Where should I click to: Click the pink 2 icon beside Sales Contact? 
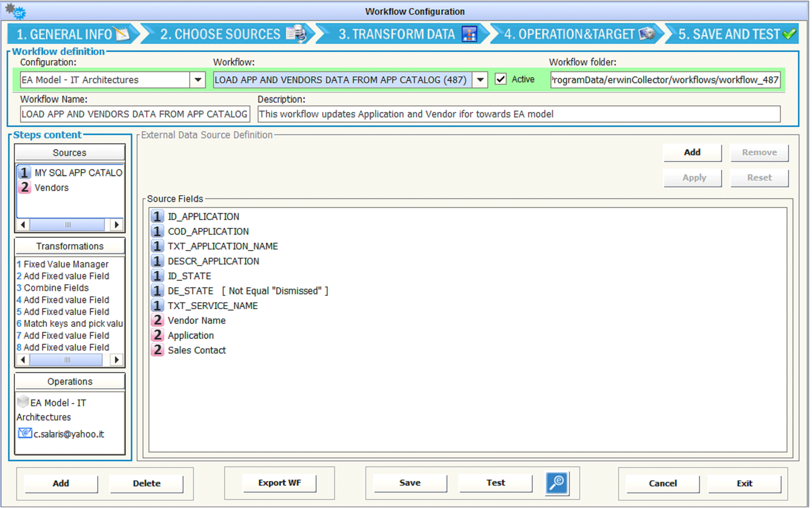(x=157, y=350)
